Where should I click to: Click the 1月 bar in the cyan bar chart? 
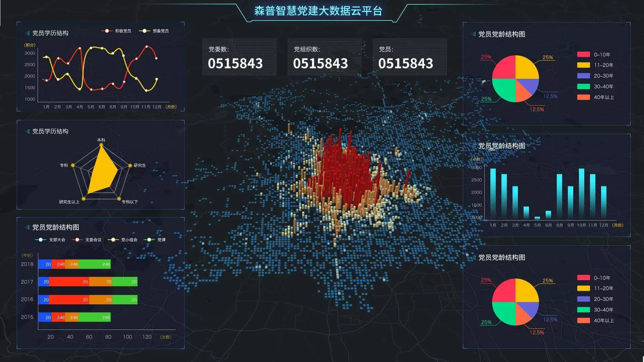[493, 194]
